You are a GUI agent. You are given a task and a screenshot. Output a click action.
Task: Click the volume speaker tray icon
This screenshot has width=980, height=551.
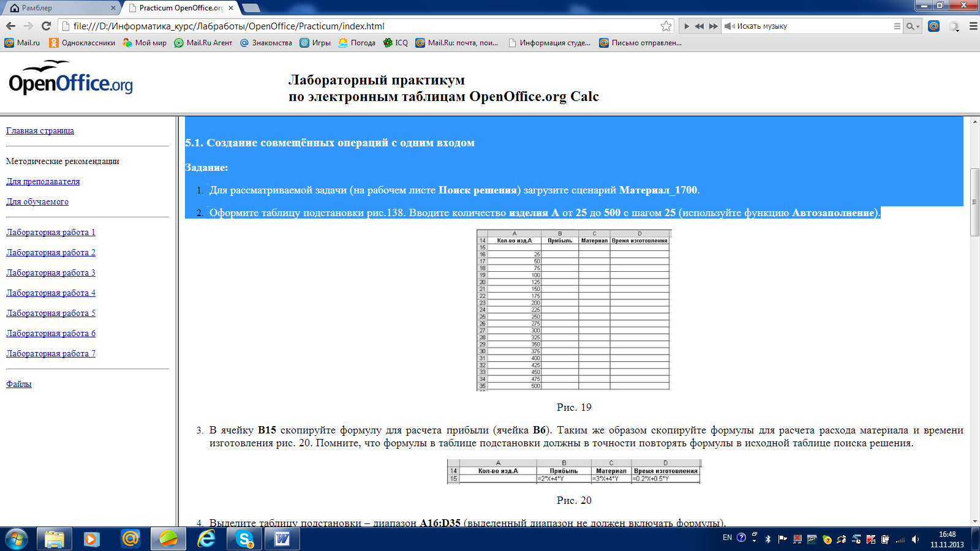[915, 539]
